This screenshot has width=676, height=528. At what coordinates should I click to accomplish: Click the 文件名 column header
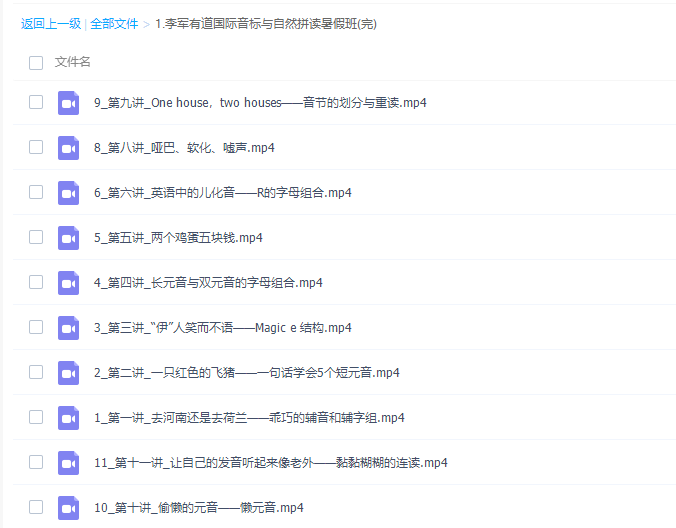pyautogui.click(x=73, y=62)
